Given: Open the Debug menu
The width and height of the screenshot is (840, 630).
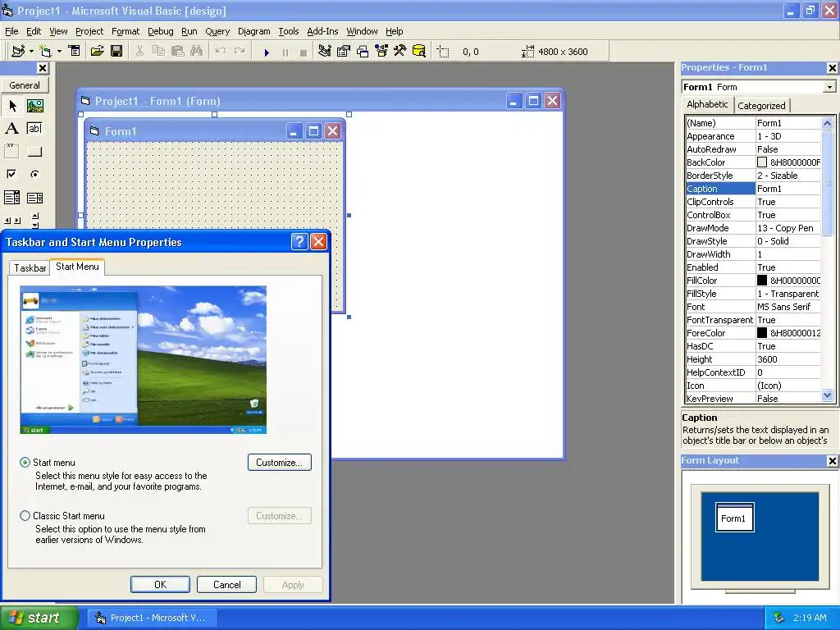Looking at the screenshot, I should pos(161,31).
